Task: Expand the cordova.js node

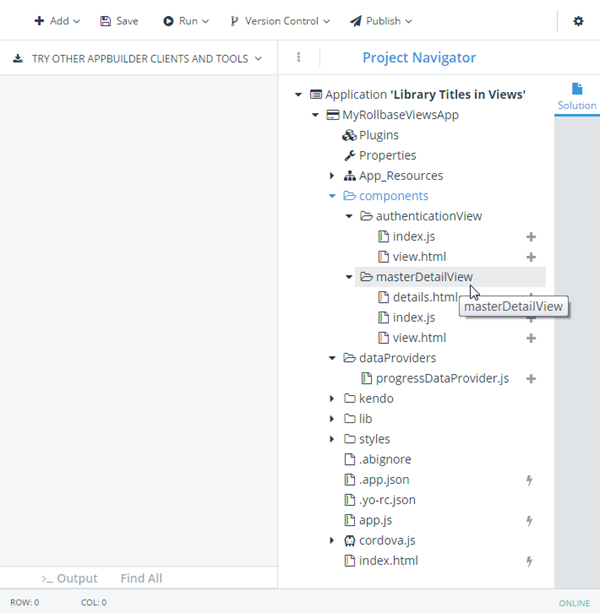Action: [332, 541]
